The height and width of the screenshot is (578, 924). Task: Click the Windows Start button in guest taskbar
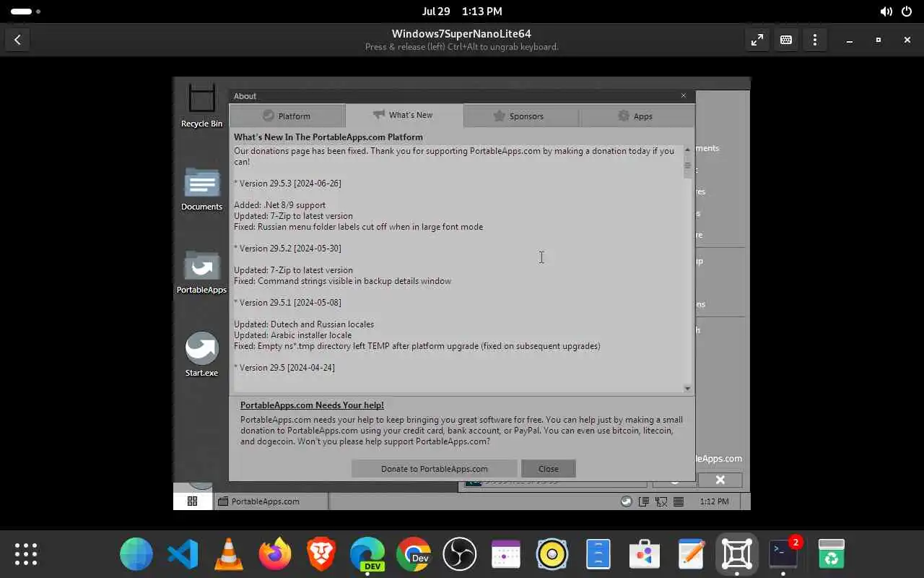192,501
